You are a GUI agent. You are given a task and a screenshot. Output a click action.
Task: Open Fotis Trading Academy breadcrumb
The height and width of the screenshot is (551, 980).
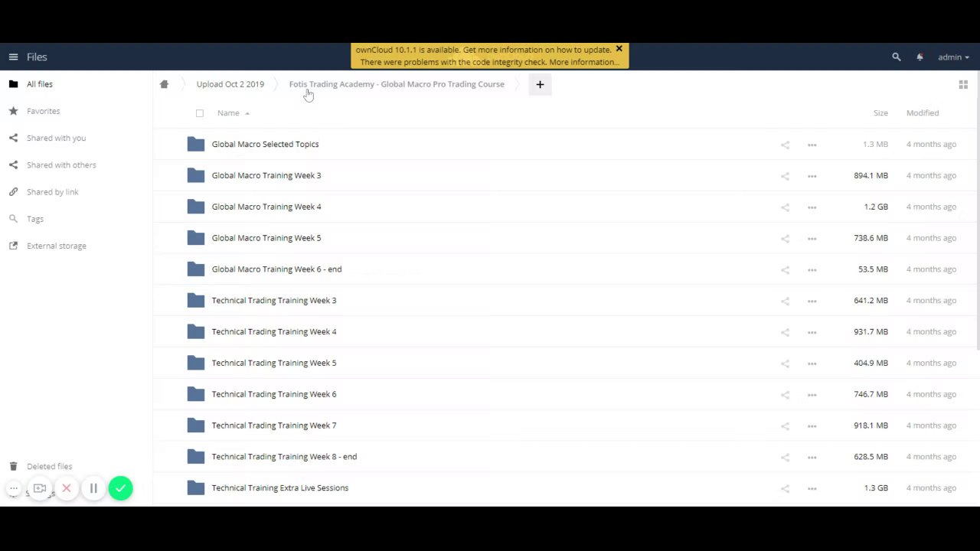click(397, 84)
